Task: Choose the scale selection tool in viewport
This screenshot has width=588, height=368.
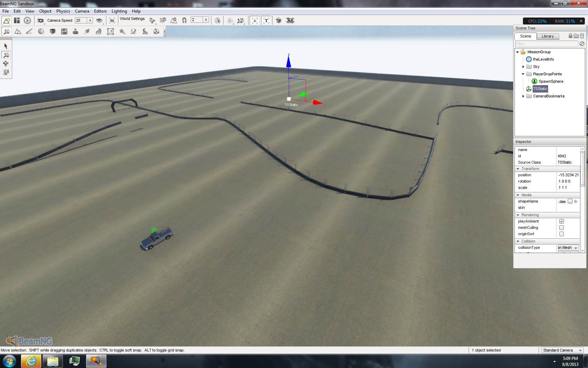Action: coord(6,72)
